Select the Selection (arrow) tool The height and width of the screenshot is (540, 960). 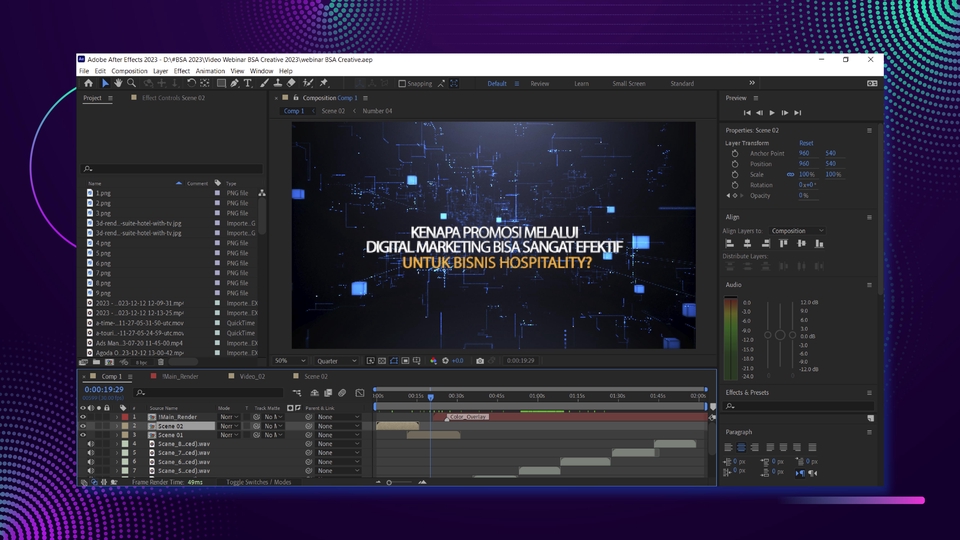[105, 83]
